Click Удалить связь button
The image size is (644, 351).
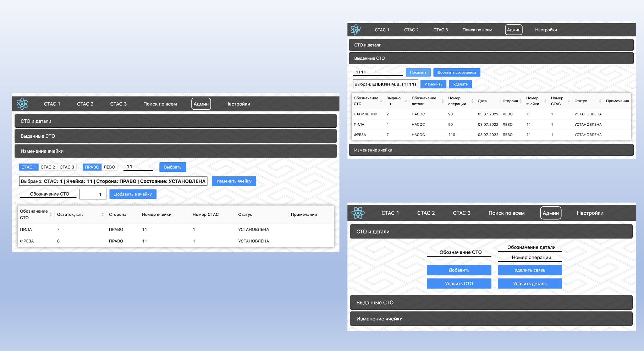530,270
